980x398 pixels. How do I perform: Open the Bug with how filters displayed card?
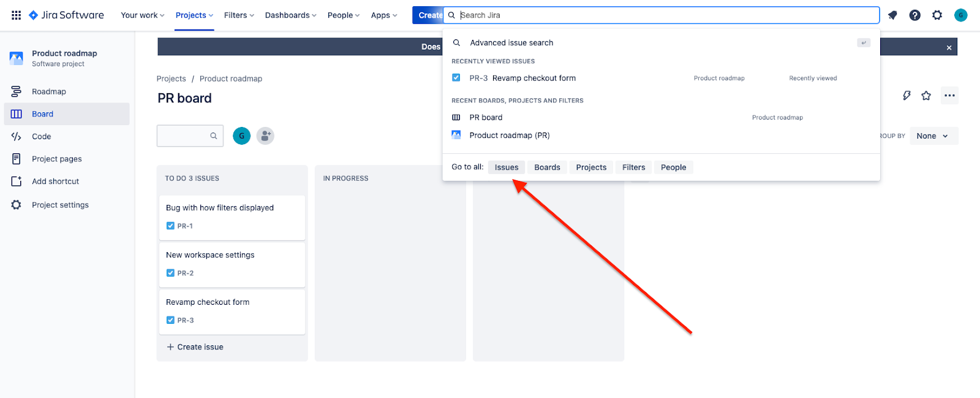(232, 218)
